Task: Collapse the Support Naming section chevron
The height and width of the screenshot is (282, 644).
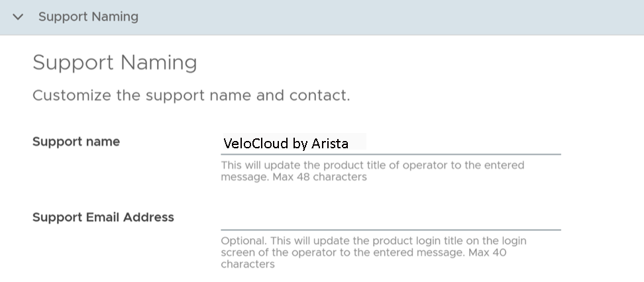Action: pos(18,17)
